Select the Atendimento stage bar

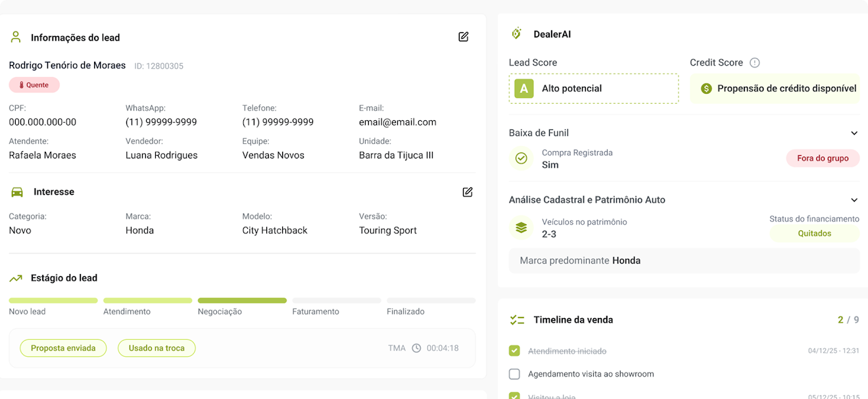point(147,300)
